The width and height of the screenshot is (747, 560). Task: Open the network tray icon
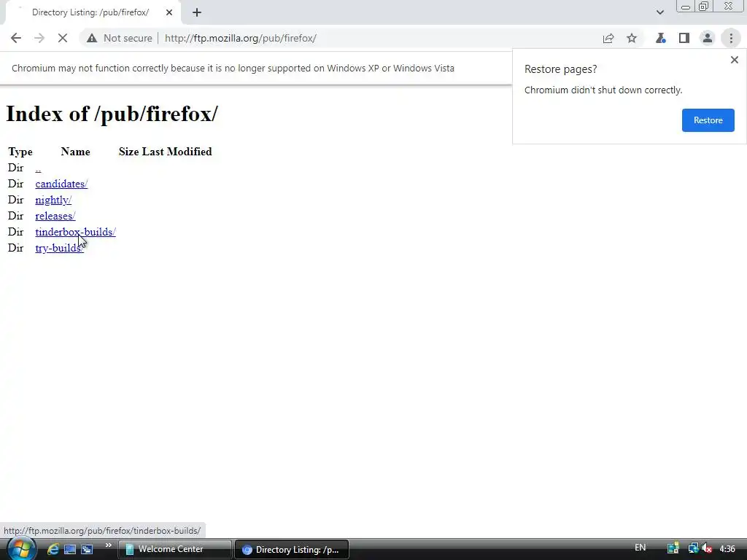693,548
